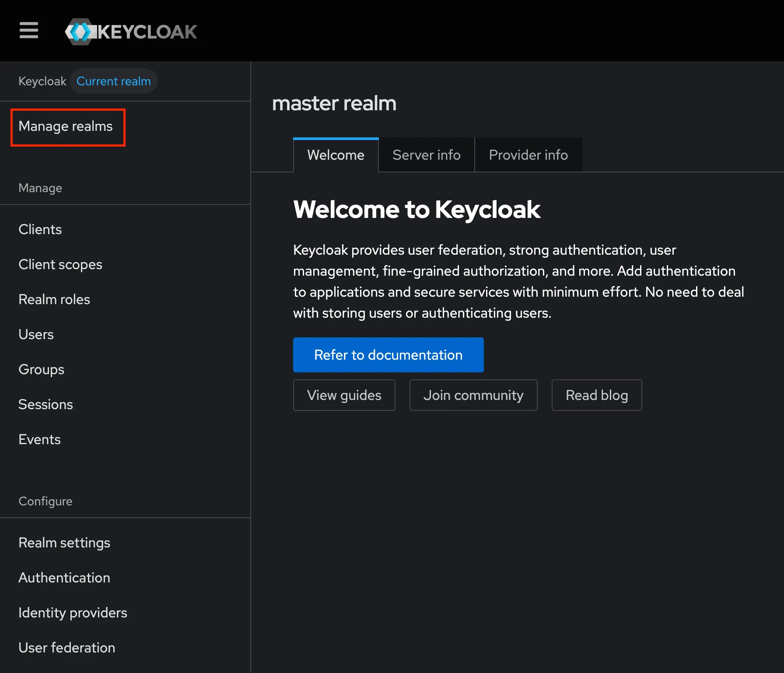Click the Read blog link
Viewport: 784px width, 673px height.
tap(596, 395)
